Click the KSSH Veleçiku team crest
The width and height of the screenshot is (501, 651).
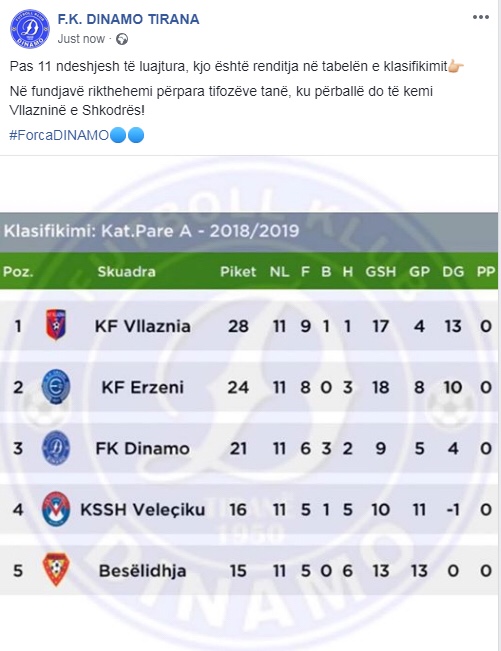coord(56,509)
